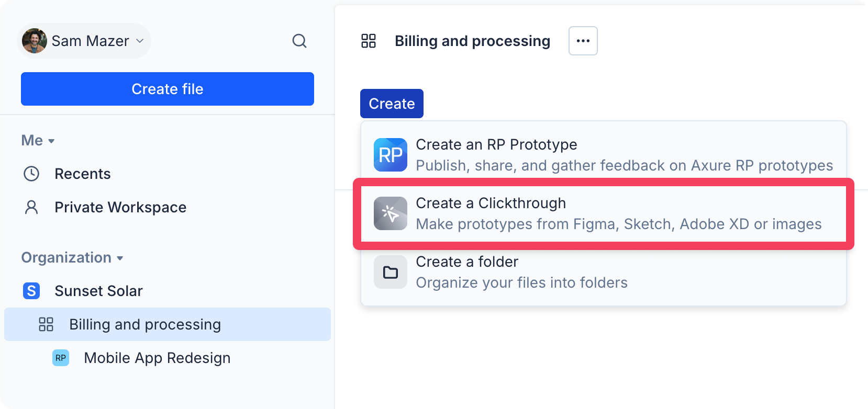Collapse the Me section
This screenshot has width=868, height=409.
tap(38, 141)
